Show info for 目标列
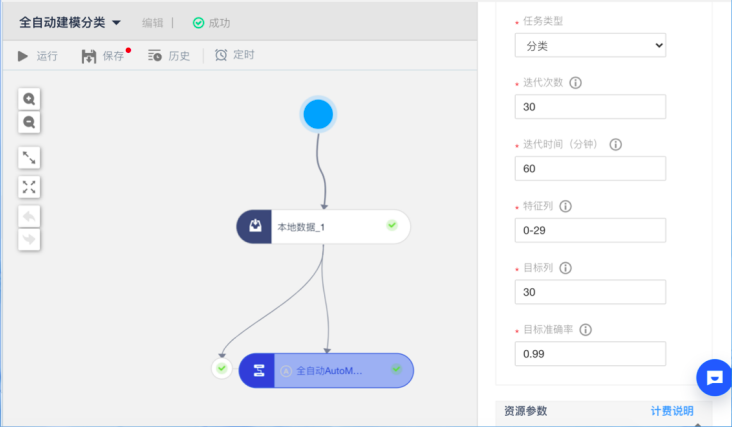The height and width of the screenshot is (428, 732). tap(565, 268)
